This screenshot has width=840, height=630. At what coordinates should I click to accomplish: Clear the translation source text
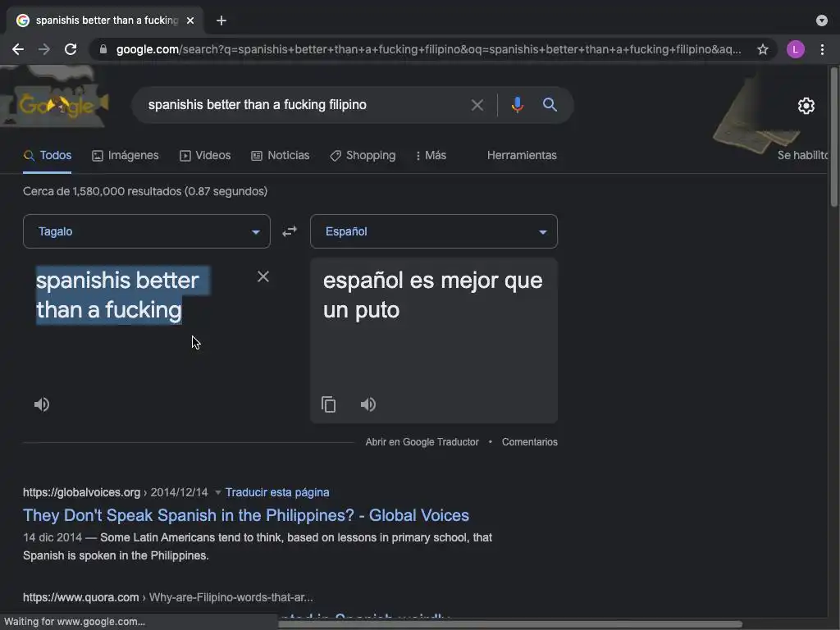click(263, 276)
